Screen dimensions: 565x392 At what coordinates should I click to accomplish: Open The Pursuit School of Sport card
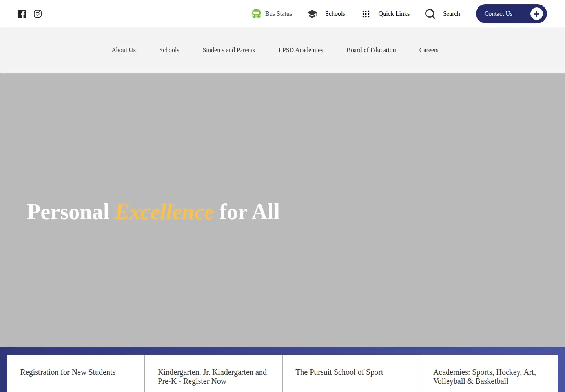pyautogui.click(x=351, y=373)
